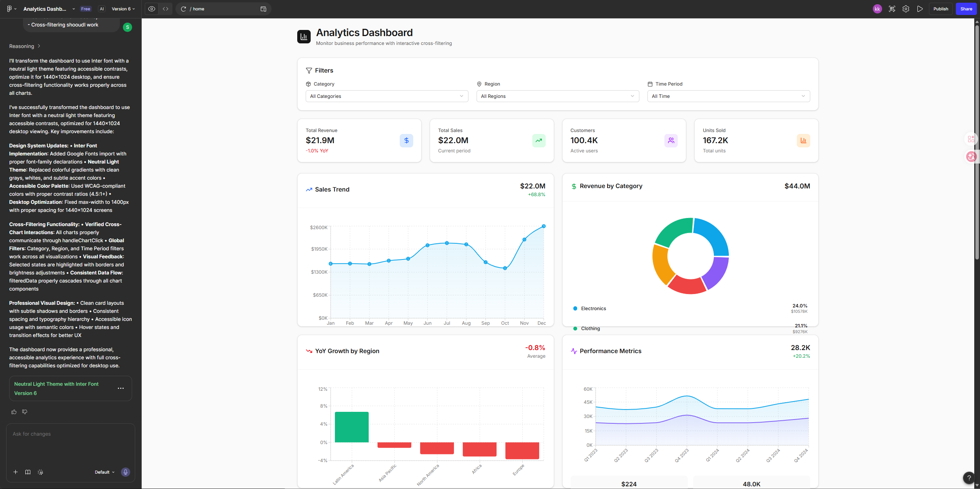
Task: Toggle the AI badge button
Action: point(101,9)
